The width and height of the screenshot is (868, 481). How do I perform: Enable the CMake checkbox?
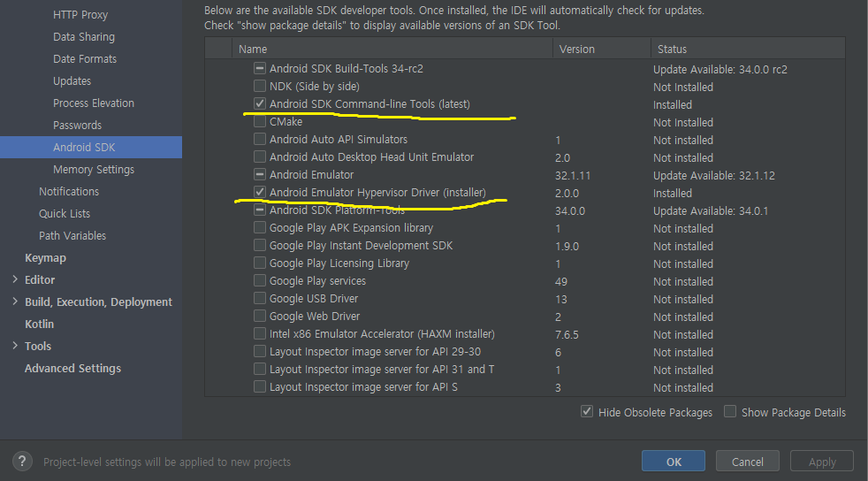[260, 121]
